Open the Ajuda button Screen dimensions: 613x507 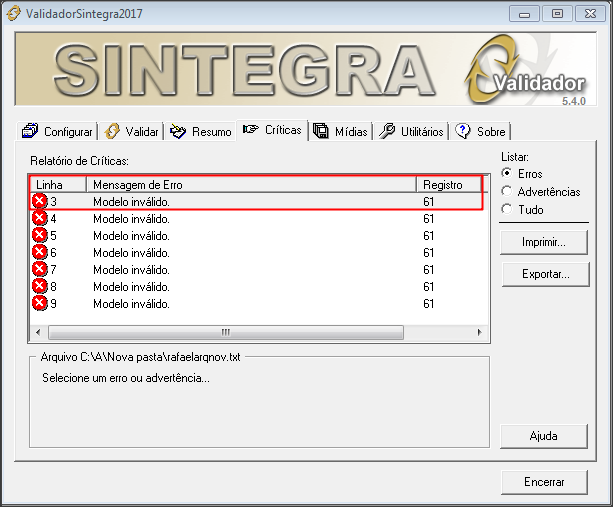(544, 436)
